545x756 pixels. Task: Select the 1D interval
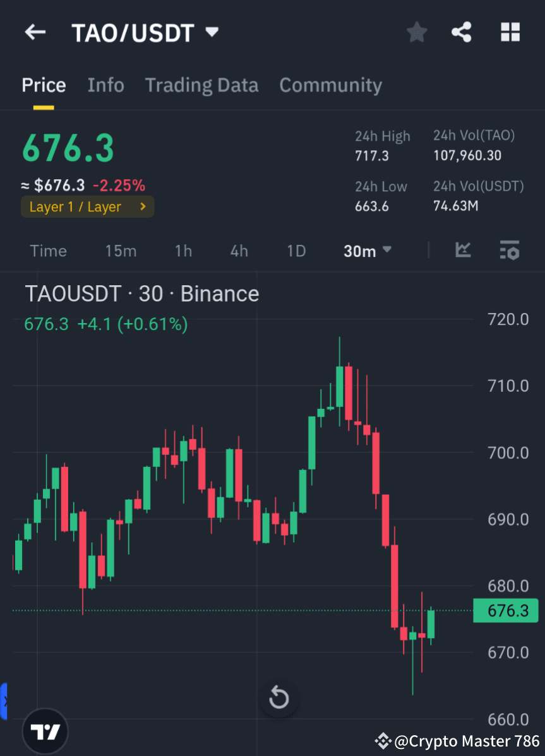pos(296,251)
